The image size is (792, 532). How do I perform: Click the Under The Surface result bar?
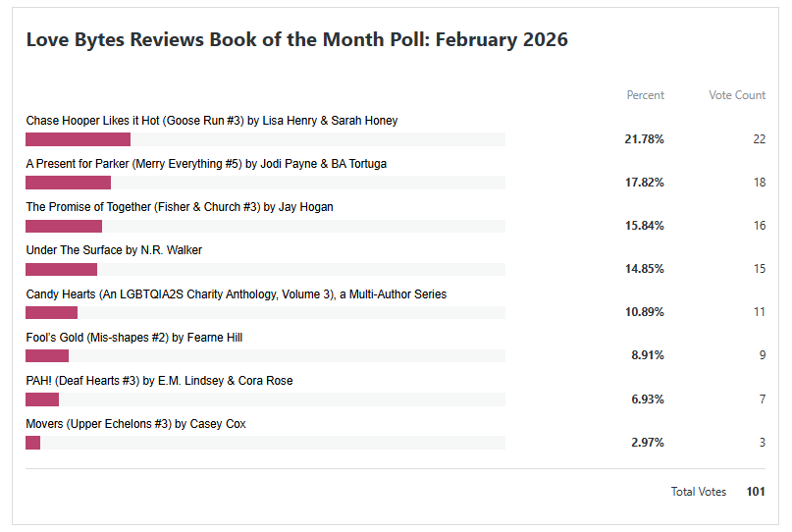(62, 269)
